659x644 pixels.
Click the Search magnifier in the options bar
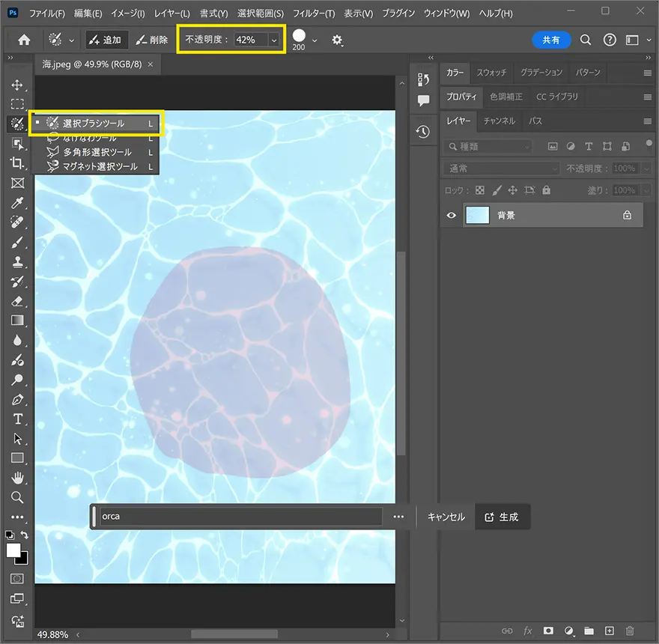coord(586,40)
